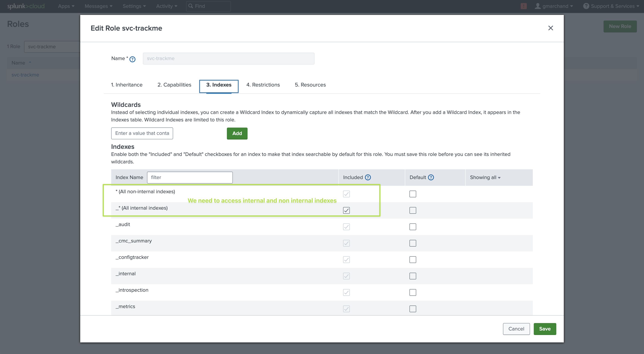The image size is (644, 354).
Task: Click the Default column help icon
Action: point(431,177)
